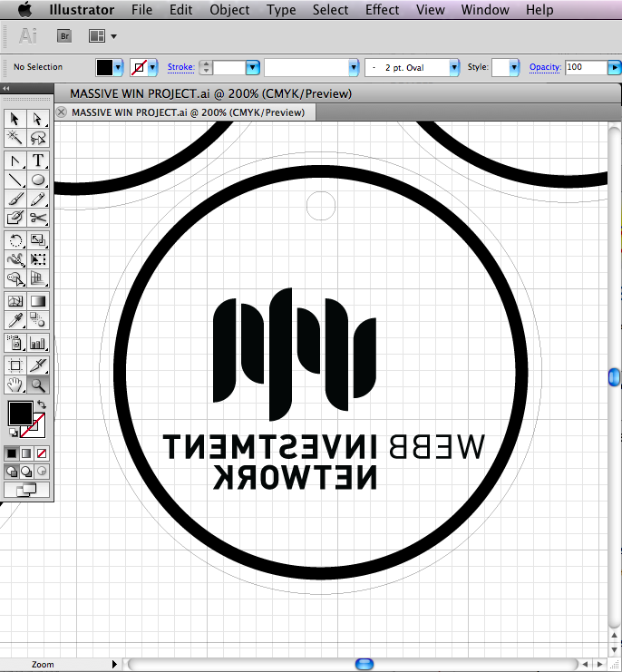
Task: Open the Object menu
Action: point(229,9)
